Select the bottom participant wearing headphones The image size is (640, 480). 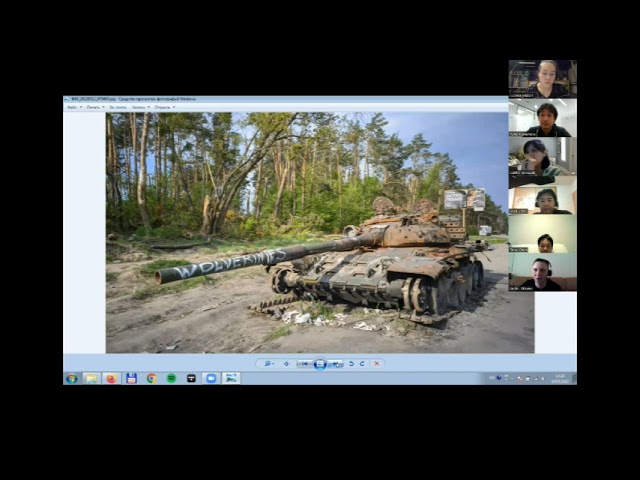coord(542,271)
